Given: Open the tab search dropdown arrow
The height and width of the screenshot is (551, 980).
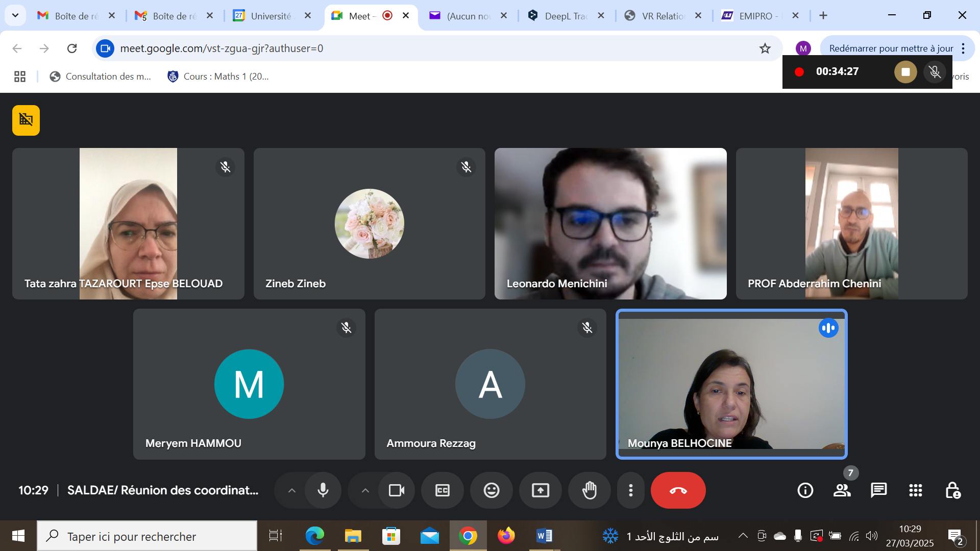Looking at the screenshot, I should coord(15,15).
